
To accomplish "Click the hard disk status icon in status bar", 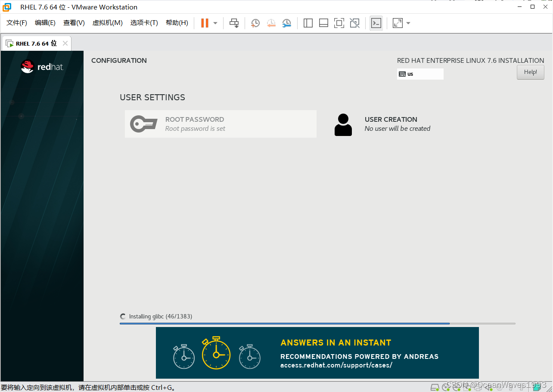I will [x=435, y=387].
